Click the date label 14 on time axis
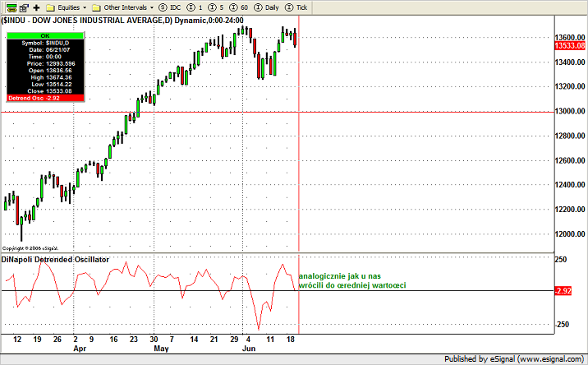This screenshot has width=588, height=365. (194, 339)
